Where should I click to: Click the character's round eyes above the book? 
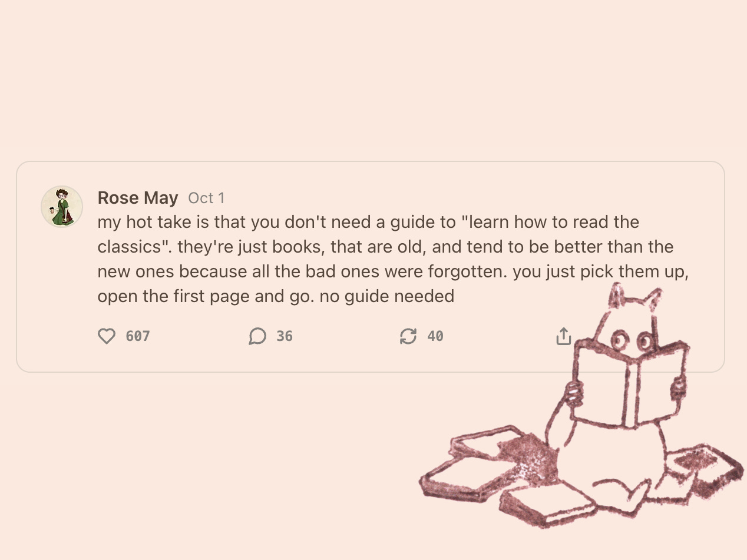click(x=632, y=340)
